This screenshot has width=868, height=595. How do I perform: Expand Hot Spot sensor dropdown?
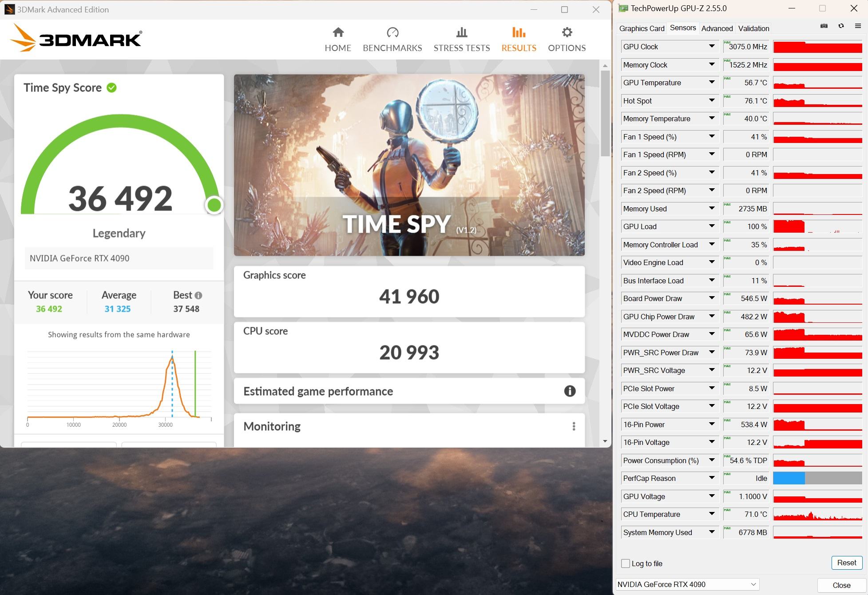click(x=712, y=100)
